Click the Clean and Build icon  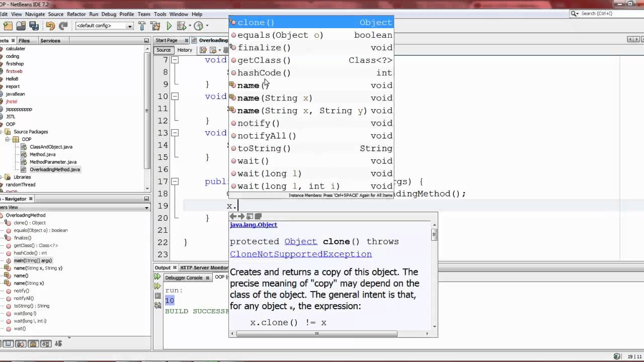click(x=155, y=26)
